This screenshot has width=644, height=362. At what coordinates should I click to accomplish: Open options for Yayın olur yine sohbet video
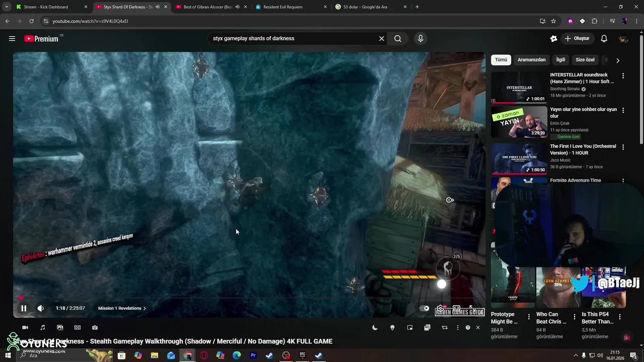pos(623,110)
